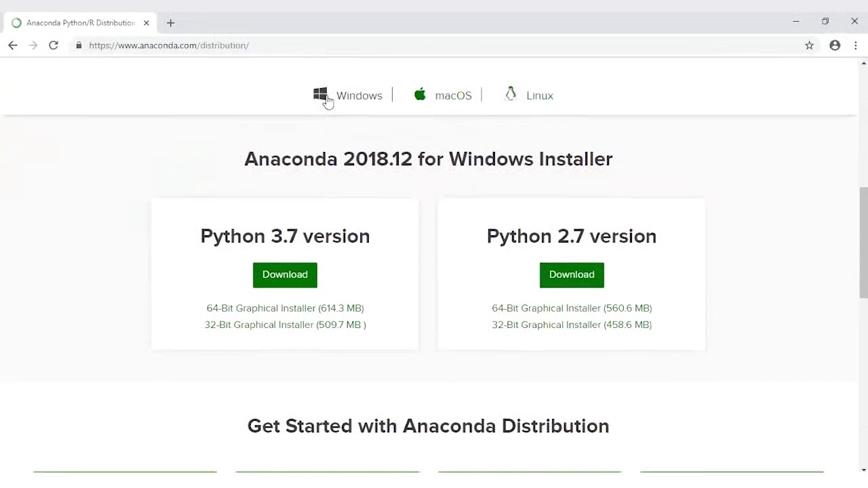Image resolution: width=868 pixels, height=488 pixels.
Task: Reload the Anaconda distribution page
Action: [x=54, y=45]
